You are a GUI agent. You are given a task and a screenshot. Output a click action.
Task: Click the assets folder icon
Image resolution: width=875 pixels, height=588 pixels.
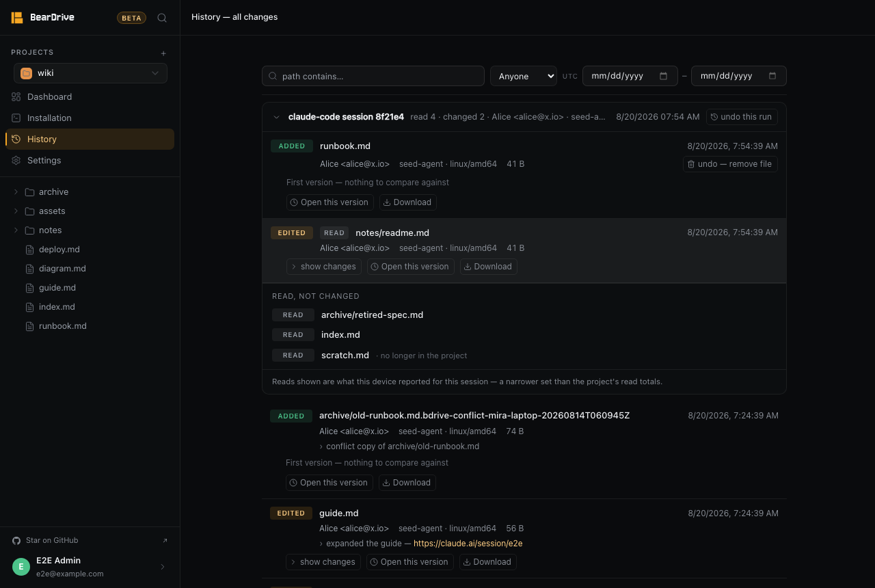(x=29, y=211)
